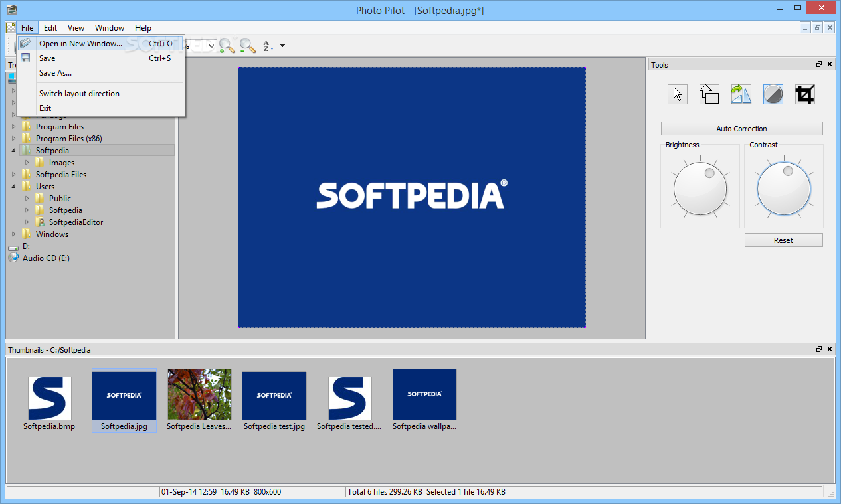Select the Audio CD (E:) drive icon
841x504 pixels.
pos(13,258)
